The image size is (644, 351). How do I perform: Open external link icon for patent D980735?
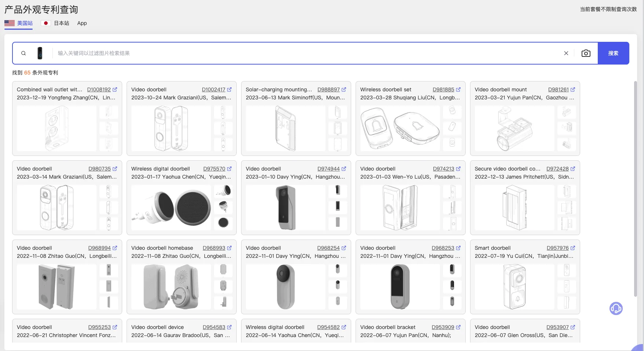tap(115, 169)
